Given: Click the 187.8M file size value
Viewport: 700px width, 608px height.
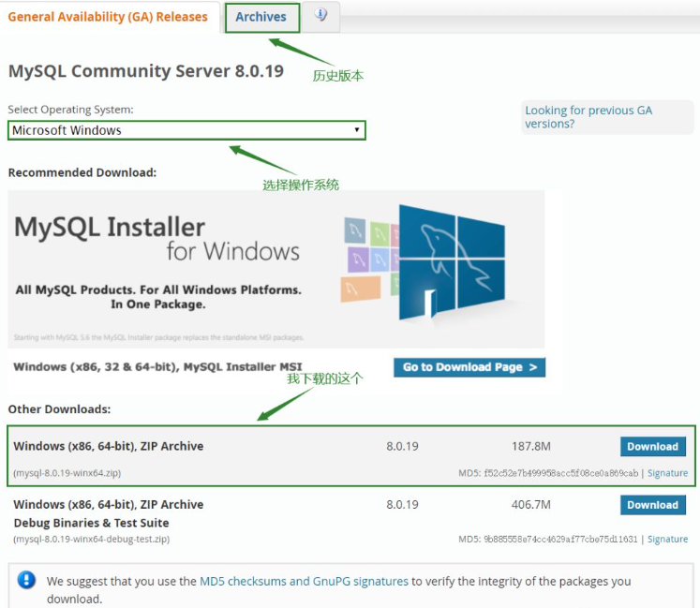Looking at the screenshot, I should click(x=530, y=447).
